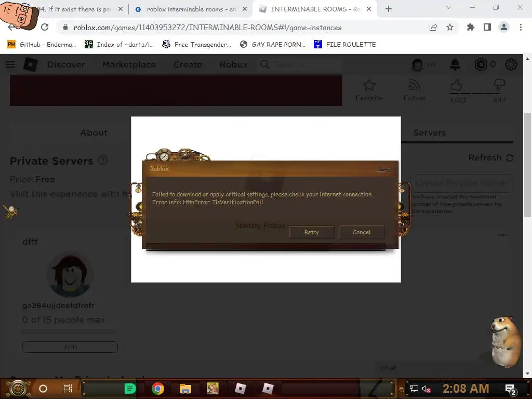
Task: Open the Roblox notifications bell
Action: [455, 64]
